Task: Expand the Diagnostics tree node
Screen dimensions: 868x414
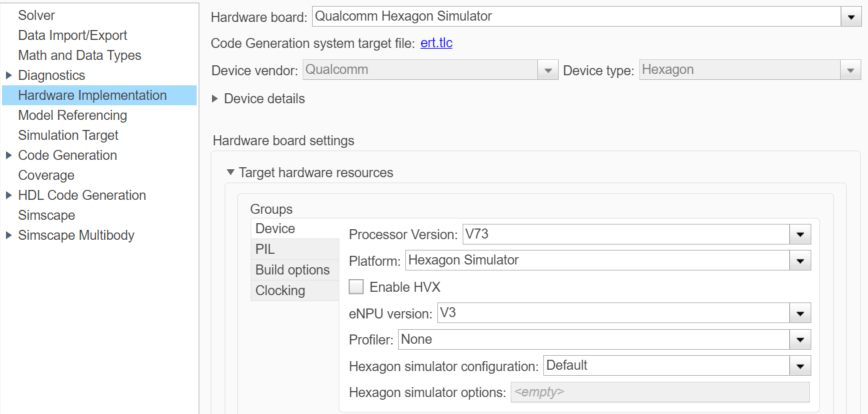Action: point(9,75)
